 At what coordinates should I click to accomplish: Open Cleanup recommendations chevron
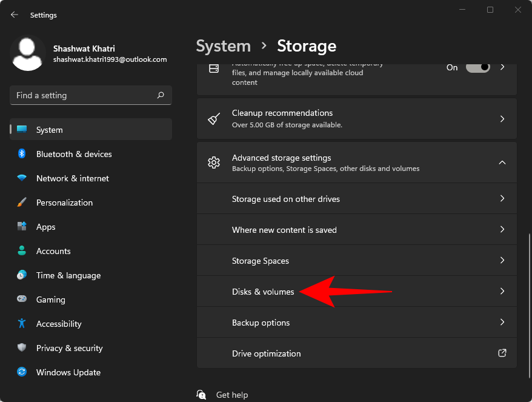click(x=502, y=119)
